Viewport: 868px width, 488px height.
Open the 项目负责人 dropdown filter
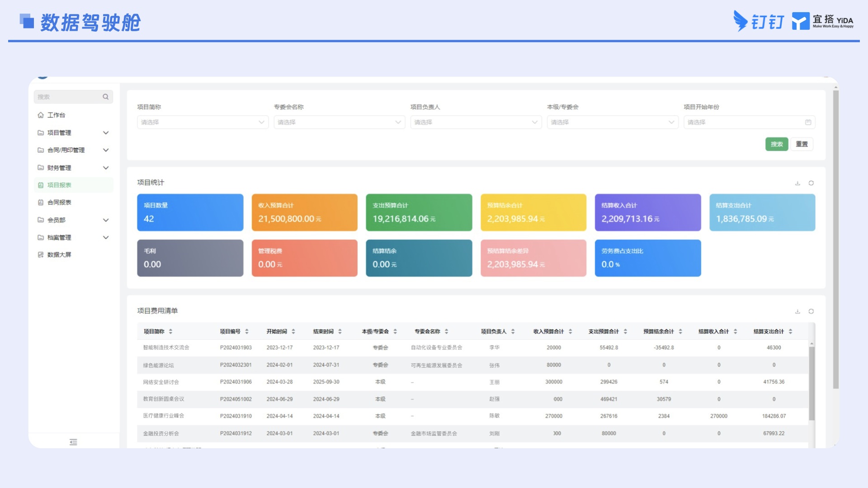tap(476, 122)
